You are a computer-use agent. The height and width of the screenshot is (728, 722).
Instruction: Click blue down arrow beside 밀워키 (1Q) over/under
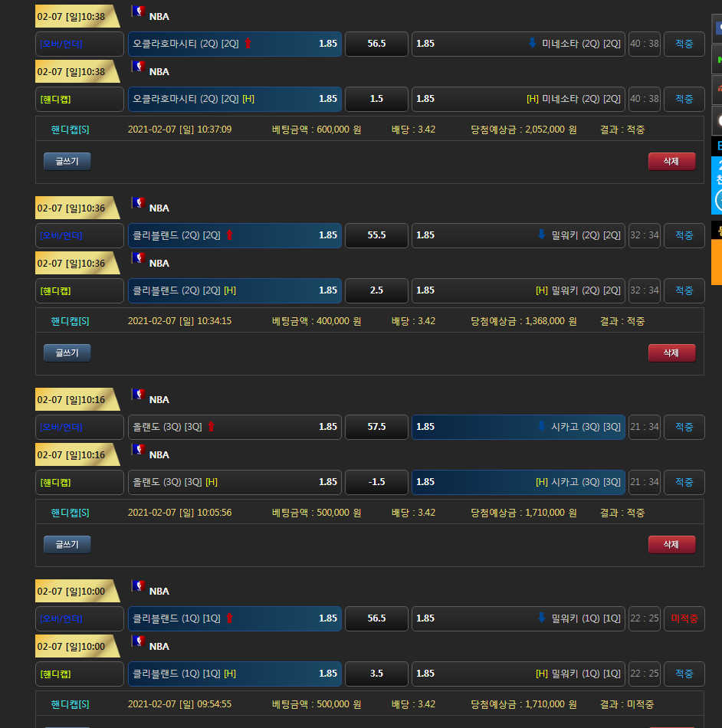pyautogui.click(x=541, y=618)
